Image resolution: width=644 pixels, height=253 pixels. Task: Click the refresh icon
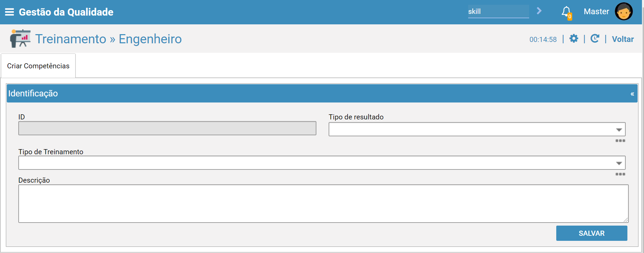595,39
